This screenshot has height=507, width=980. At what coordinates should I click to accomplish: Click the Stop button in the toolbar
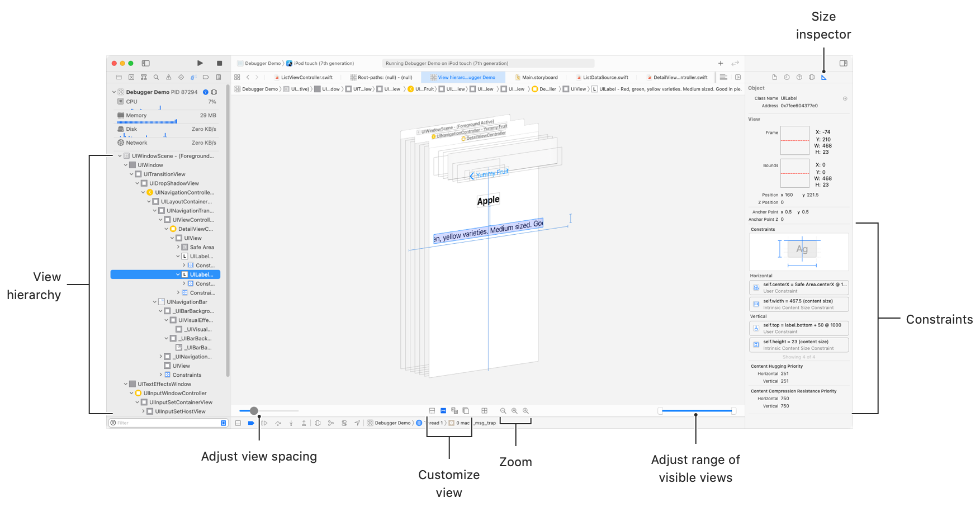pyautogui.click(x=219, y=63)
